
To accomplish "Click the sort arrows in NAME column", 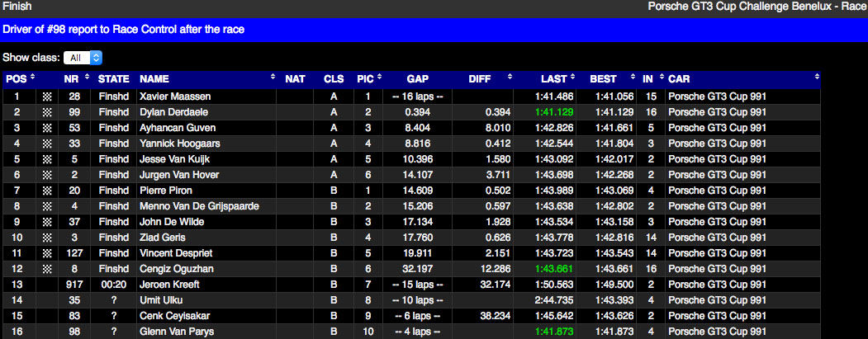I will click(273, 79).
